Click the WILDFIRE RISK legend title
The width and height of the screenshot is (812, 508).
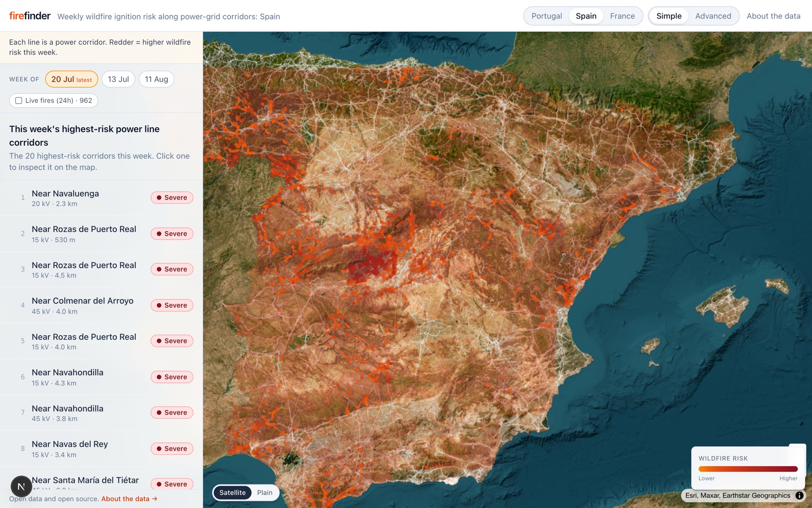tap(723, 458)
